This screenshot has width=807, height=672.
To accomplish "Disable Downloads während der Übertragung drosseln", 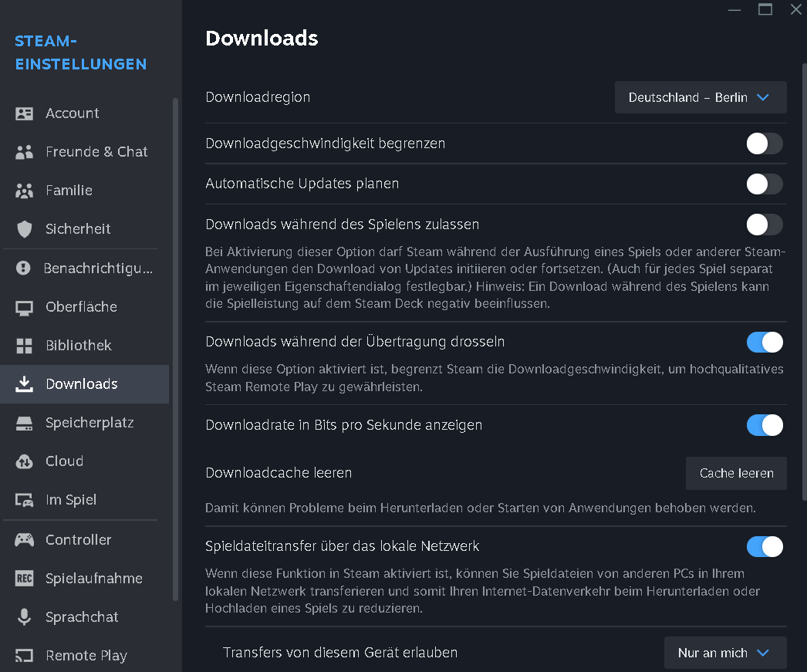I will pyautogui.click(x=765, y=343).
